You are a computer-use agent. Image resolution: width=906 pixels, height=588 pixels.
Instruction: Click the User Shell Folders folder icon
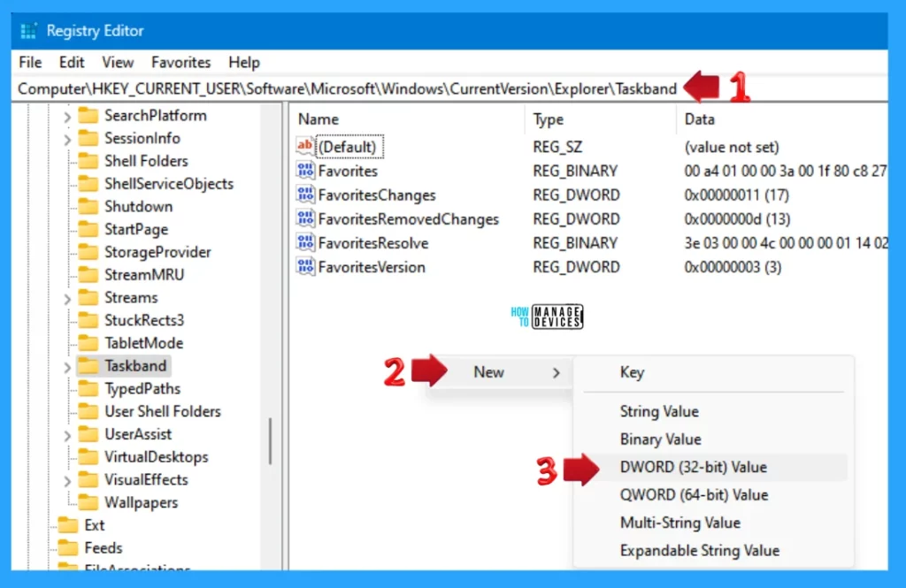(x=88, y=411)
